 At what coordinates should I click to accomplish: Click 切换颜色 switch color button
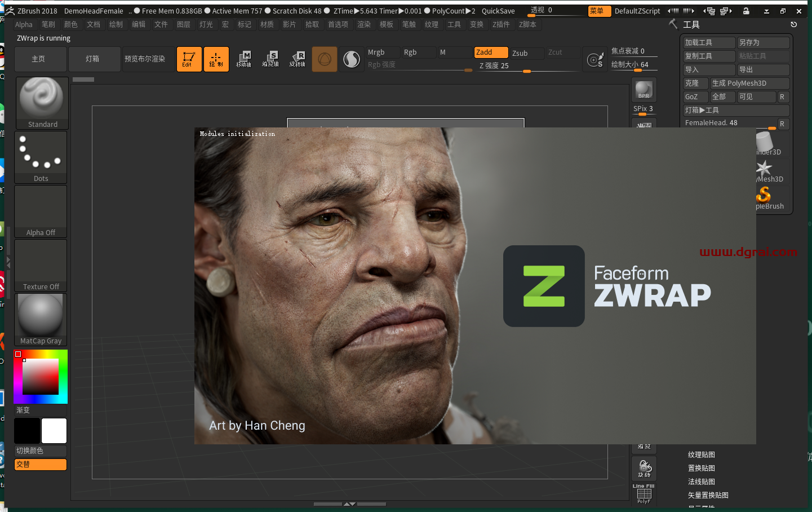(41, 451)
